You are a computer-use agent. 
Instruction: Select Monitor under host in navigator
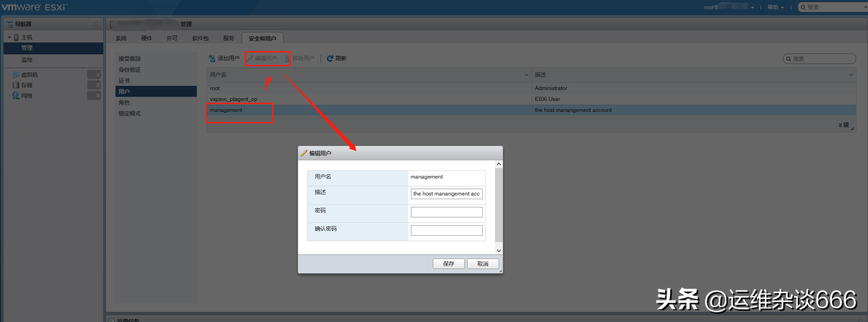(x=53, y=59)
